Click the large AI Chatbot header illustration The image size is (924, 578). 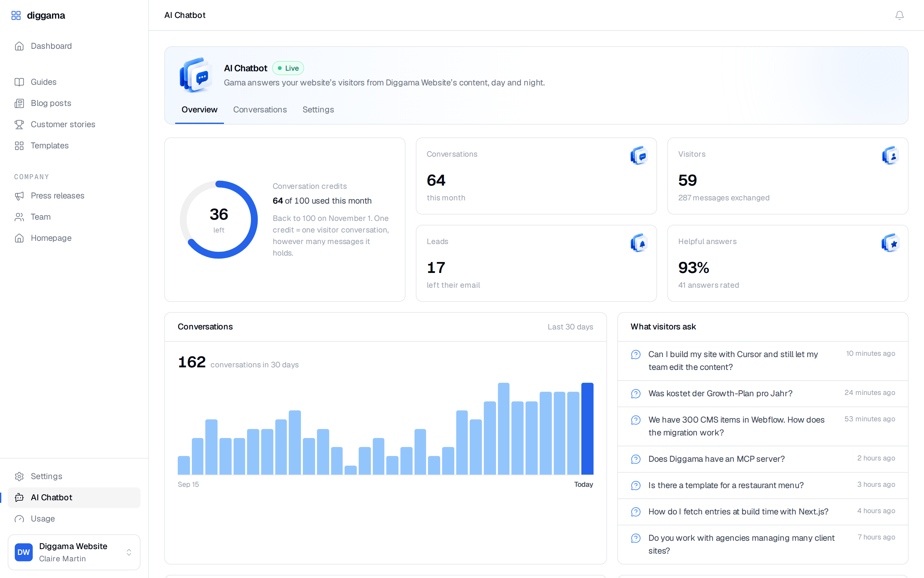(x=196, y=75)
